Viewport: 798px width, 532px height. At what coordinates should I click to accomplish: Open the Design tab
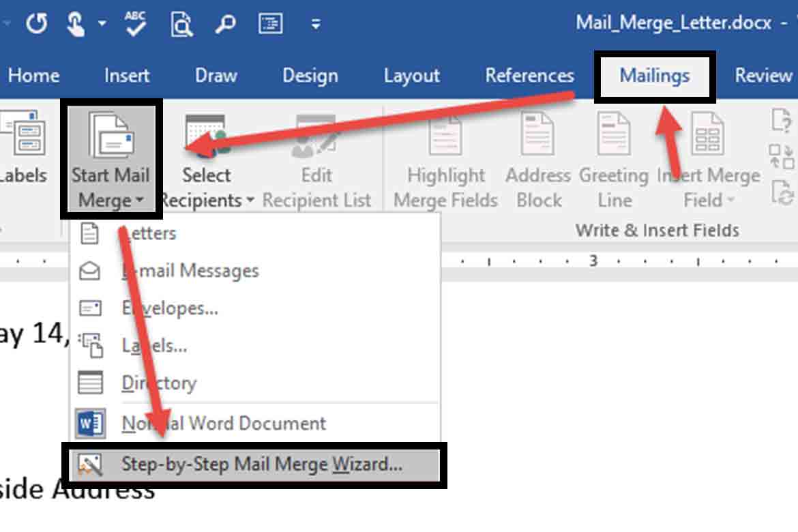(310, 76)
